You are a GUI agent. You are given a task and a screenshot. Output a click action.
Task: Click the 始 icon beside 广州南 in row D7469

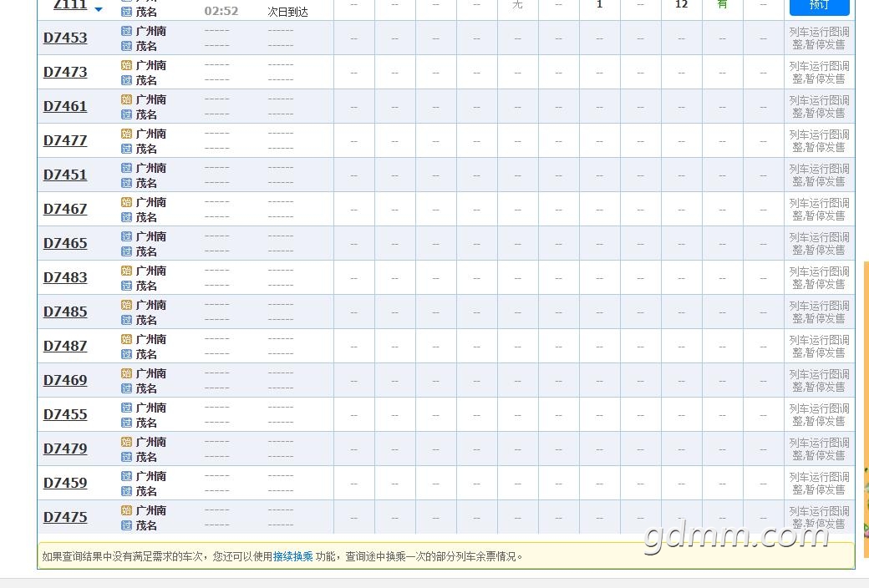coord(126,373)
